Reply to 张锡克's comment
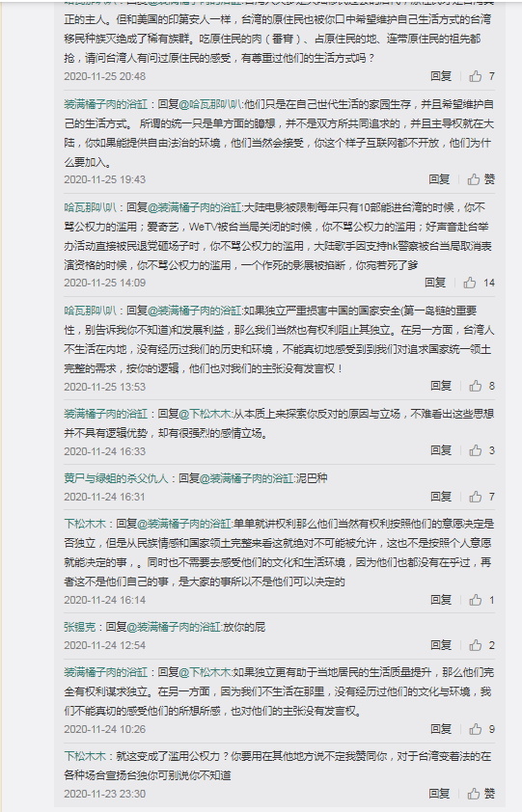 coord(441,645)
